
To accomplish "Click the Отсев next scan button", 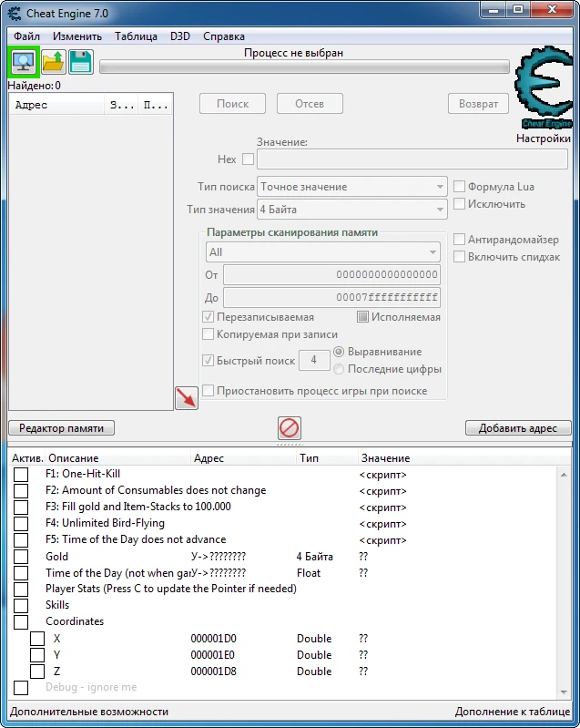I will point(310,104).
